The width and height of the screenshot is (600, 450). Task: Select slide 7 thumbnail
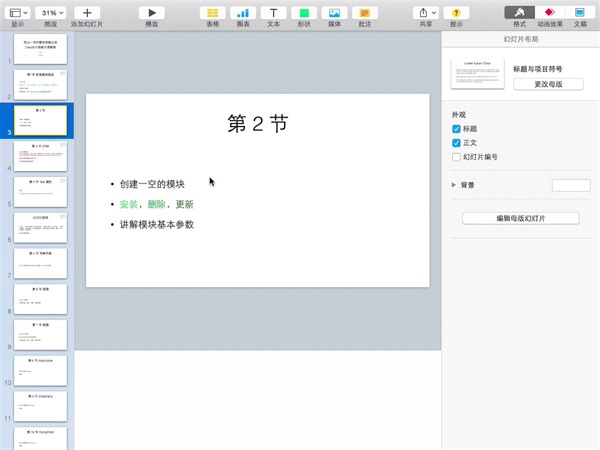tap(41, 264)
